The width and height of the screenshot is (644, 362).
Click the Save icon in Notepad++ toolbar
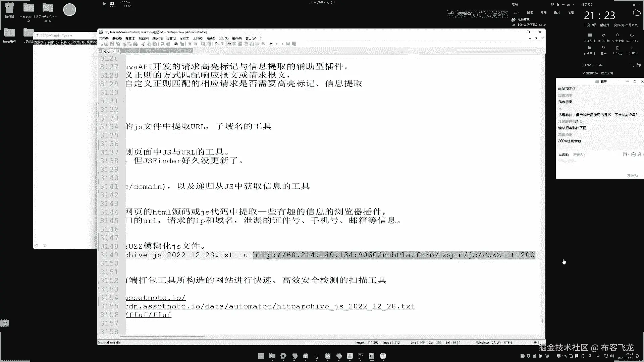click(112, 44)
